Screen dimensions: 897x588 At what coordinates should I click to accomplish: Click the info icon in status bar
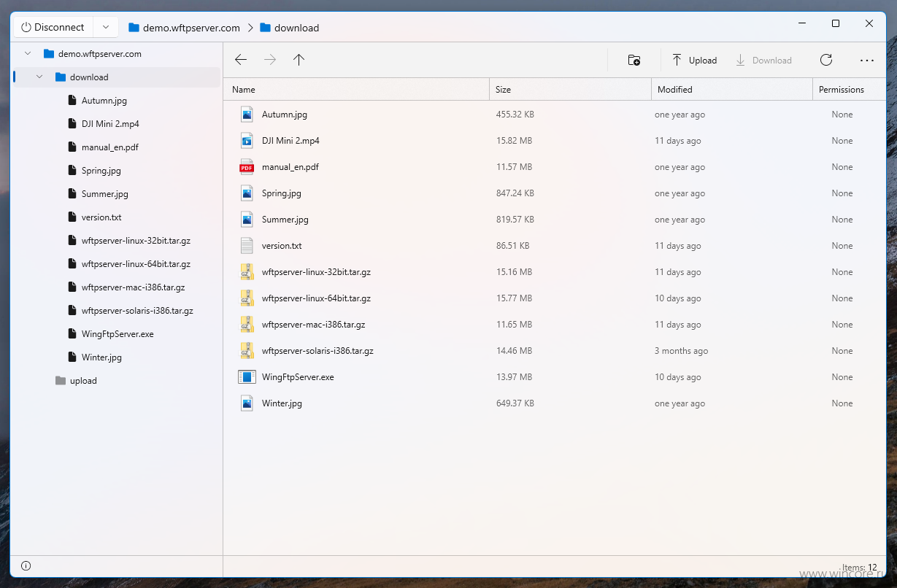click(26, 566)
